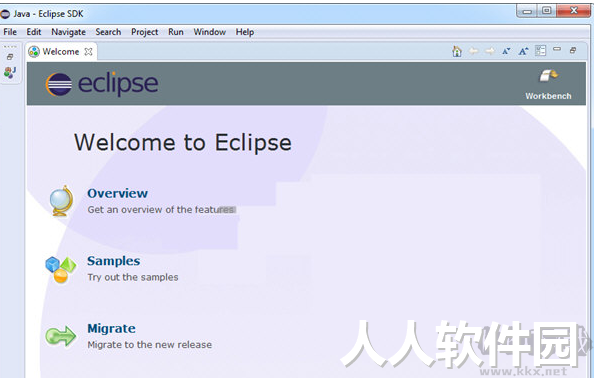The image size is (594, 378).
Task: Maximize the Eclipse SDK window
Action: pyautogui.click(x=547, y=11)
